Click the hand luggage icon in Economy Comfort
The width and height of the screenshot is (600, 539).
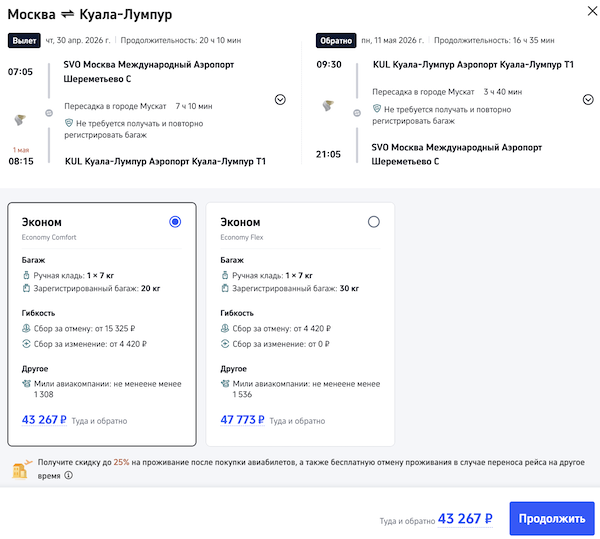27,274
